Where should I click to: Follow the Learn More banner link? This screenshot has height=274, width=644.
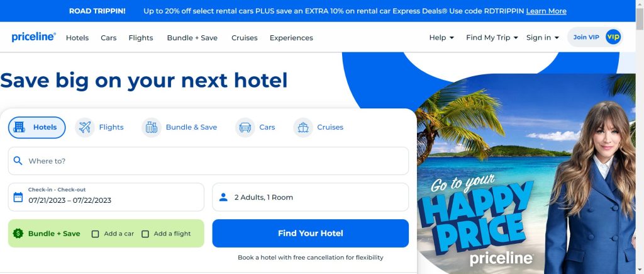(x=547, y=11)
